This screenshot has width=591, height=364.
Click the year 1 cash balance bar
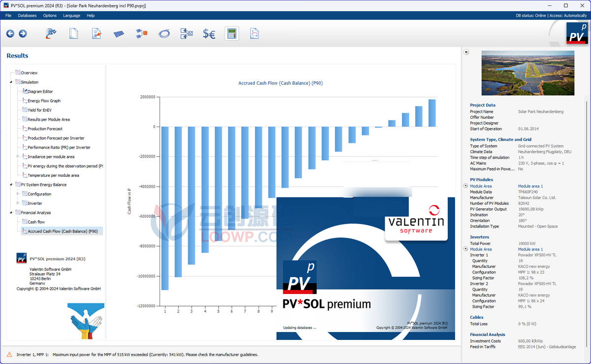[165, 208]
